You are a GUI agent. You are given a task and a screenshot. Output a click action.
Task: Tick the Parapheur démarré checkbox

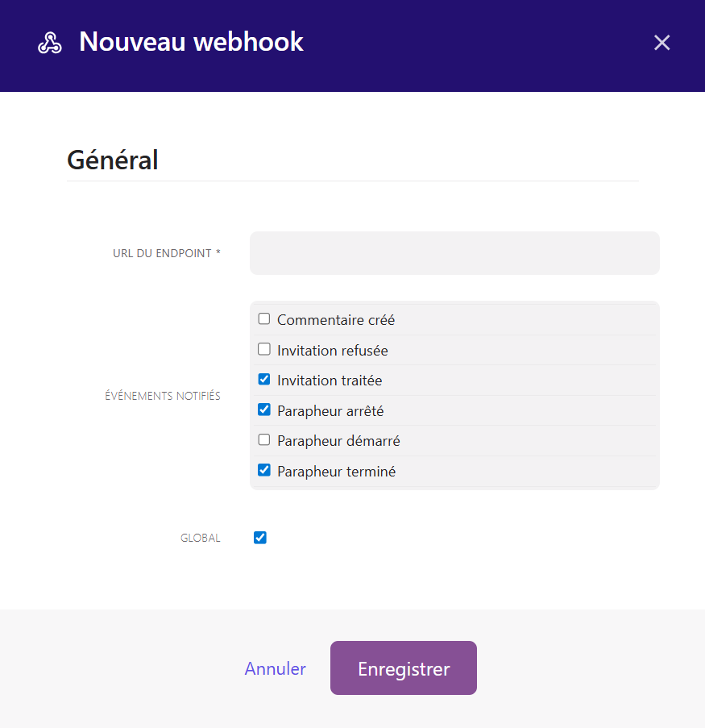coord(264,440)
